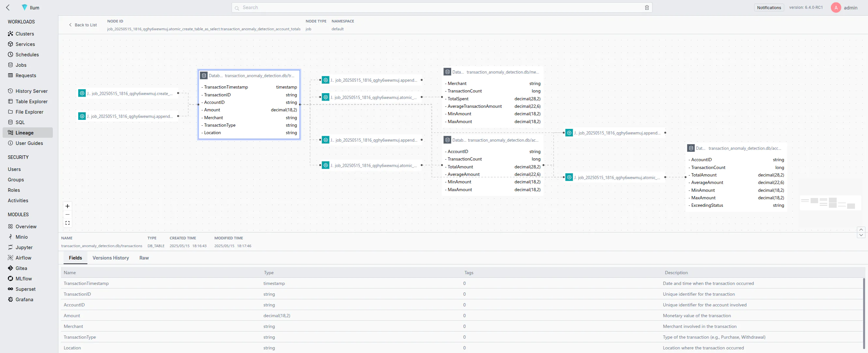
Task: Click the Jupyter module icon
Action: click(x=10, y=247)
